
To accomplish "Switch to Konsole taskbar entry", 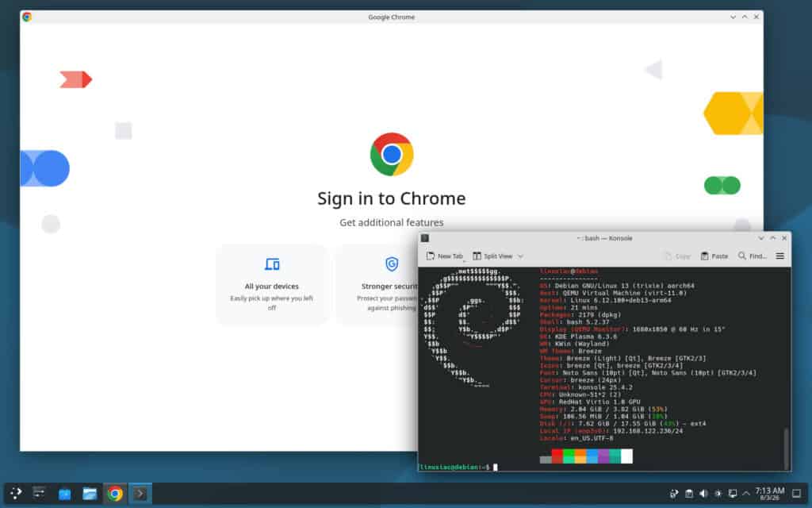I will point(140,494).
